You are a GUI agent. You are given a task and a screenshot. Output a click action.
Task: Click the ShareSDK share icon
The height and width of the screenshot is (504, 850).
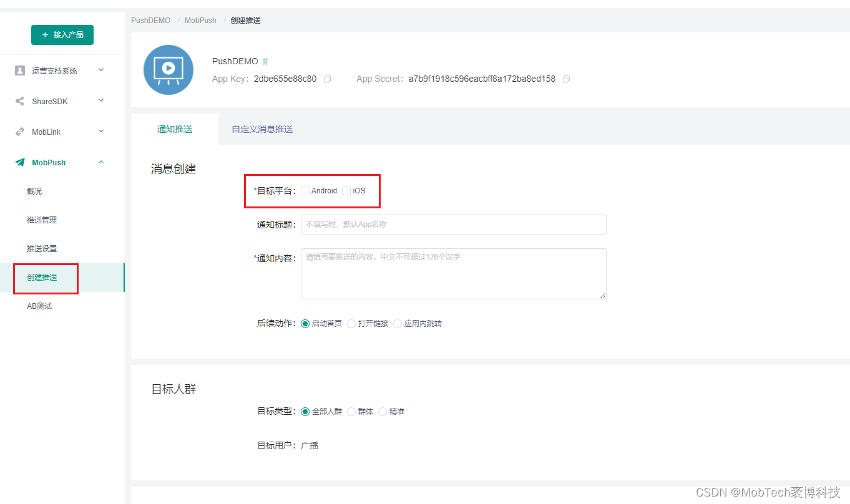coord(20,101)
